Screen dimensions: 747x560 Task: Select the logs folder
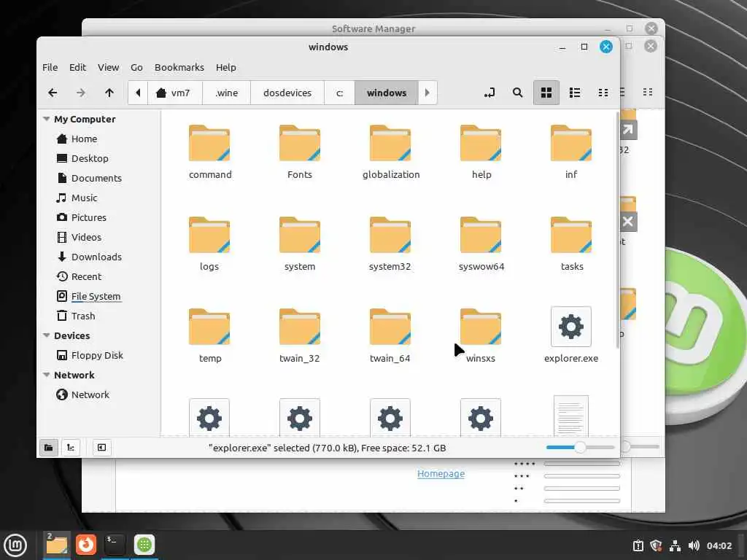[x=209, y=244]
